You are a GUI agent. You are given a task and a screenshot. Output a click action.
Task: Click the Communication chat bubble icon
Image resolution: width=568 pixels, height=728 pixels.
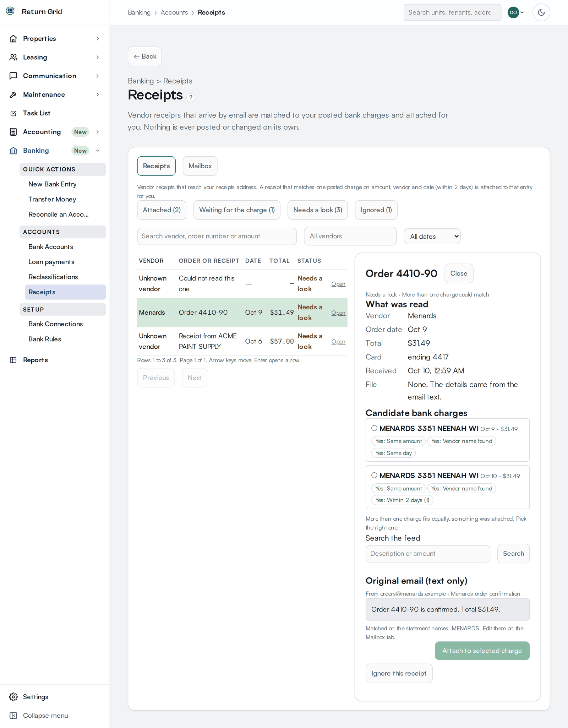coord(13,76)
